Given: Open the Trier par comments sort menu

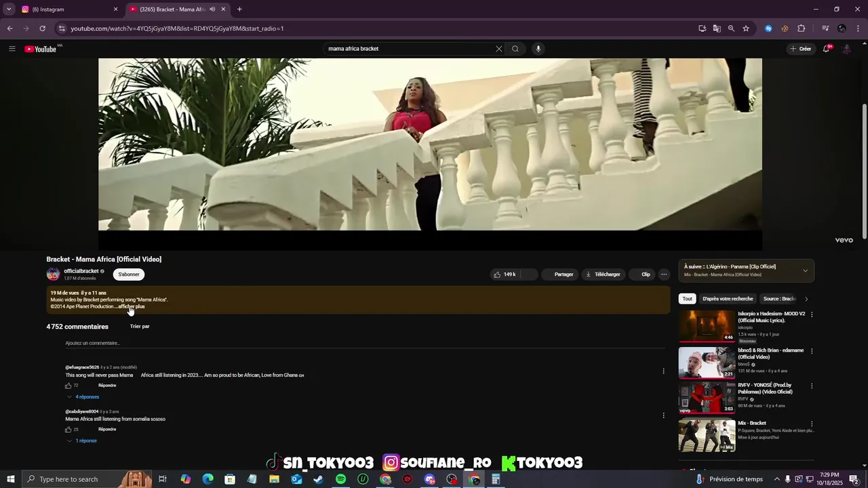Looking at the screenshot, I should pyautogui.click(x=140, y=327).
